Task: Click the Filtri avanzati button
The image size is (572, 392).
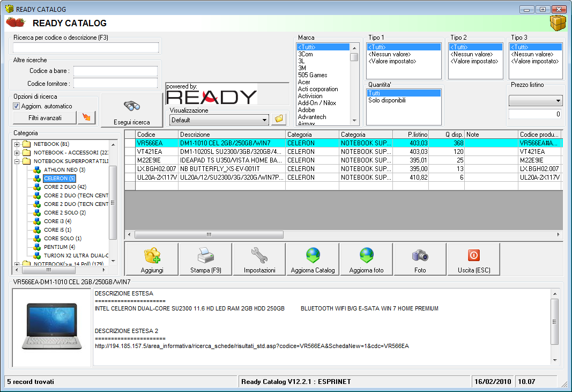Action: (x=45, y=118)
